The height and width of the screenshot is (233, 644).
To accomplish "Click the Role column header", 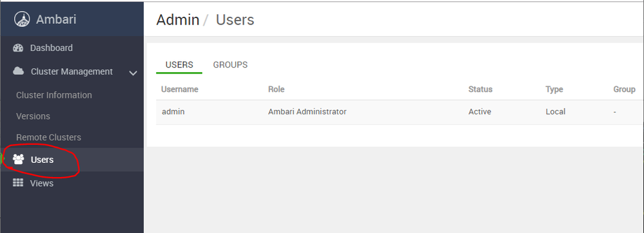I will 276,89.
